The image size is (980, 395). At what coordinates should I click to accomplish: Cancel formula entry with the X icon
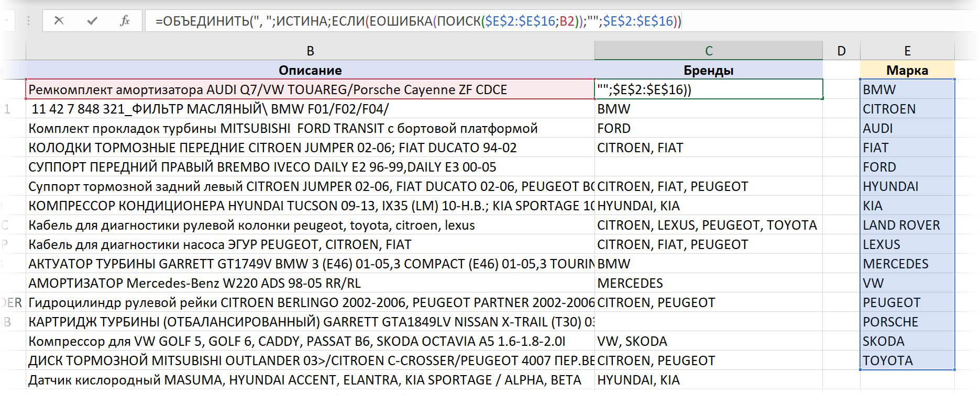tap(59, 21)
